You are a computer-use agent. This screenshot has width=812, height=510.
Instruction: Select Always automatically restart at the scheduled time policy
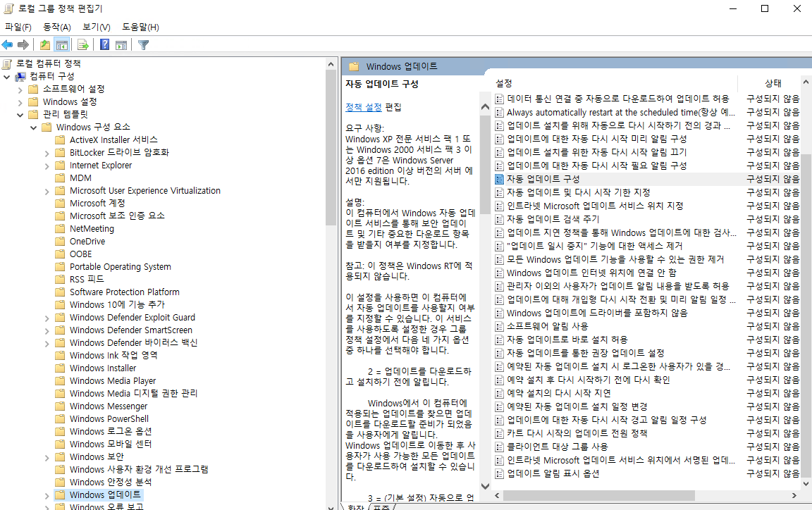[620, 113]
